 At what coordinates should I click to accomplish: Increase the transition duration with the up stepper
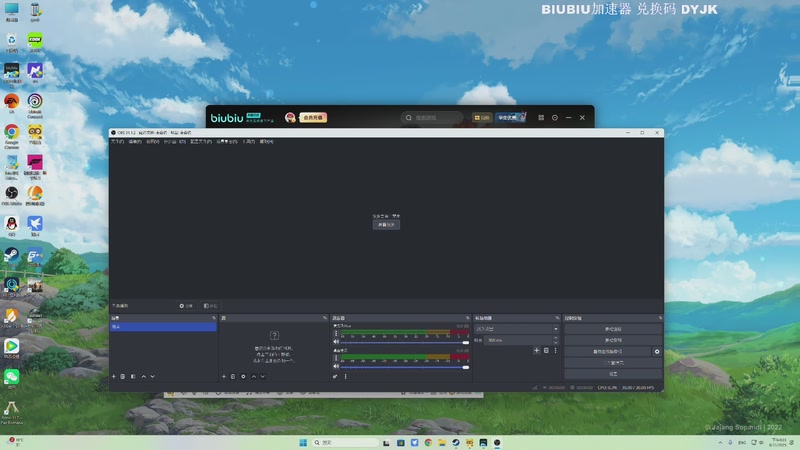click(556, 338)
